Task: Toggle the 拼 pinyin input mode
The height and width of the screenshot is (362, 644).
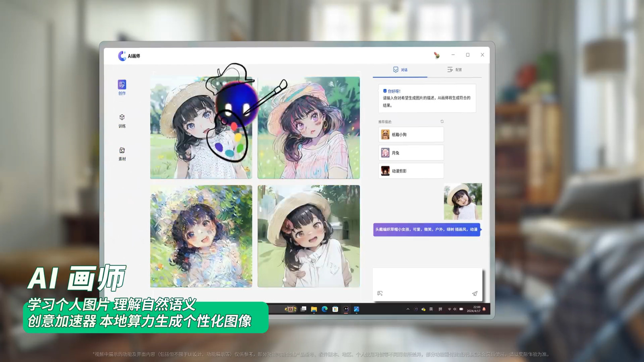Action: coord(440,309)
